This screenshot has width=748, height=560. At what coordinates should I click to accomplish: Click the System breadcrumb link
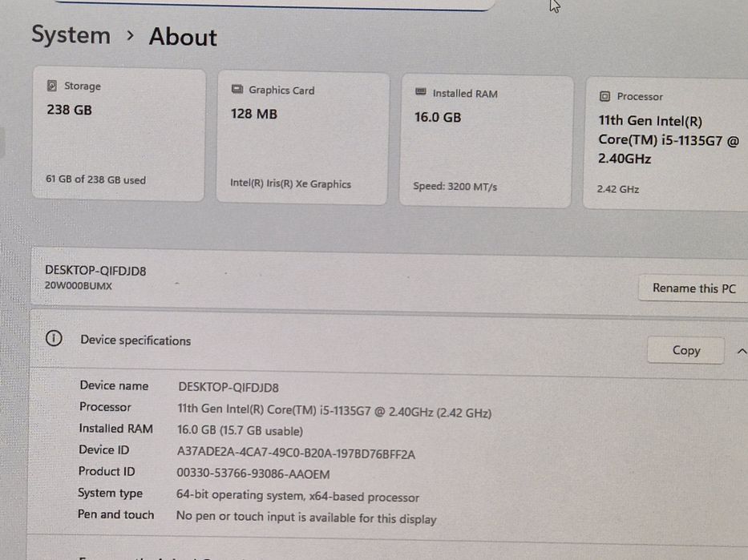(x=71, y=35)
